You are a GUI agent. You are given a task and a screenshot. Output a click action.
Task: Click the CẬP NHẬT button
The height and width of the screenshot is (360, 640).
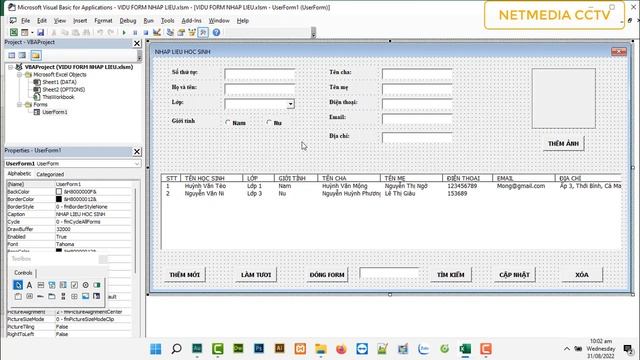pyautogui.click(x=514, y=275)
